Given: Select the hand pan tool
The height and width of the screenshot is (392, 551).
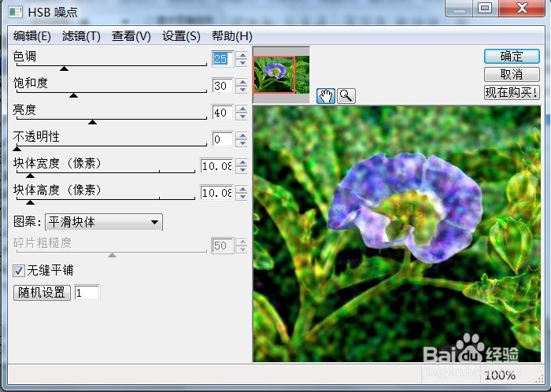Looking at the screenshot, I should (325, 95).
